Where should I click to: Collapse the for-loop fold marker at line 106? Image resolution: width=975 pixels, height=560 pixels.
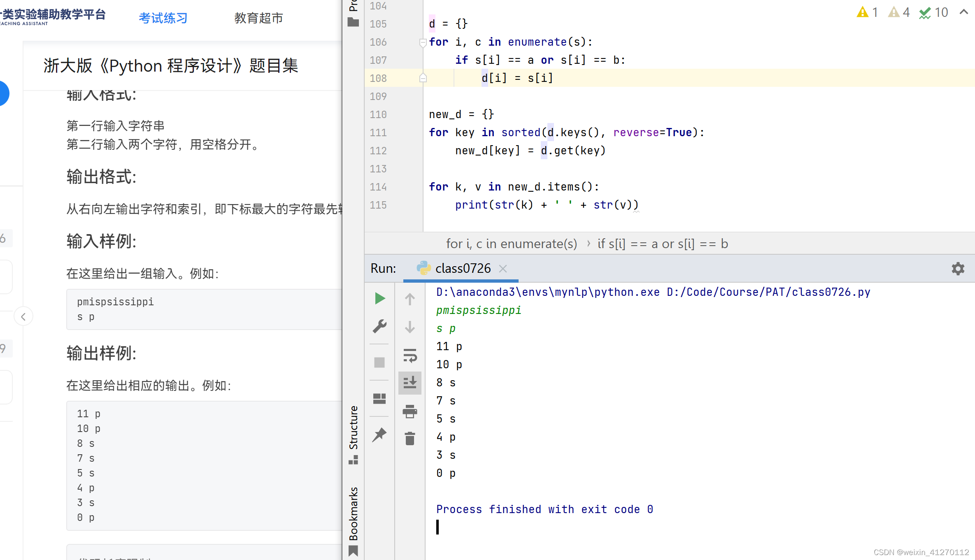(423, 42)
